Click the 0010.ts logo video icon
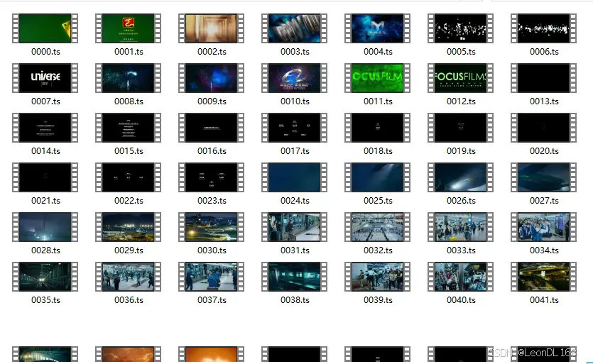Viewport: 593px width, 364px height. pyautogui.click(x=294, y=78)
